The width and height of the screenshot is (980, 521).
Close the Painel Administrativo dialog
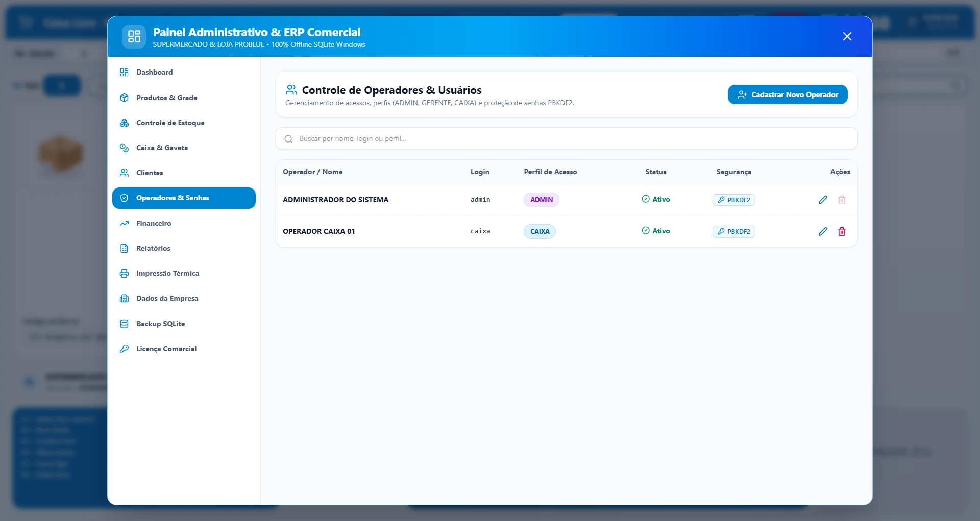point(847,36)
